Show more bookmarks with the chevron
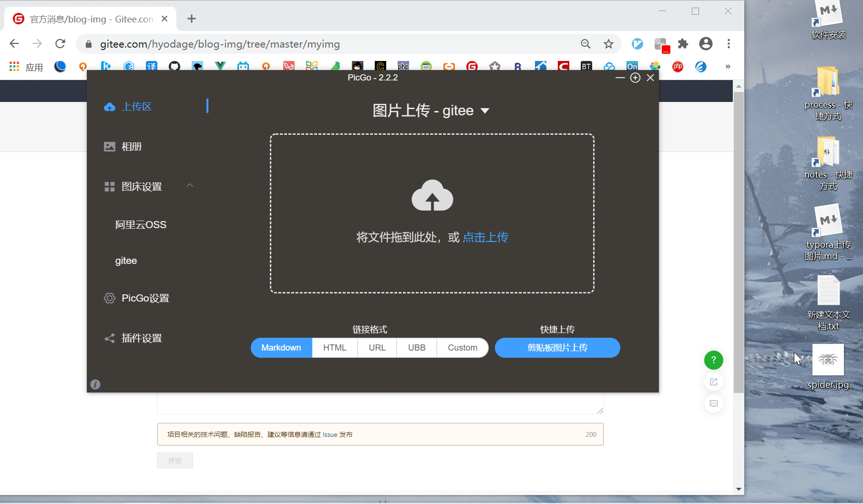This screenshot has height=504, width=863. 728,67
